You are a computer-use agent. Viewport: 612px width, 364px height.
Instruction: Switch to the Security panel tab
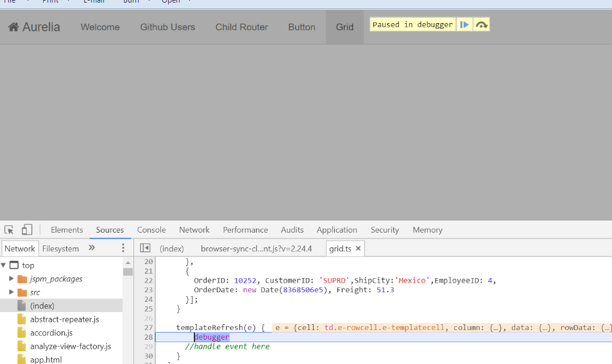coord(384,230)
